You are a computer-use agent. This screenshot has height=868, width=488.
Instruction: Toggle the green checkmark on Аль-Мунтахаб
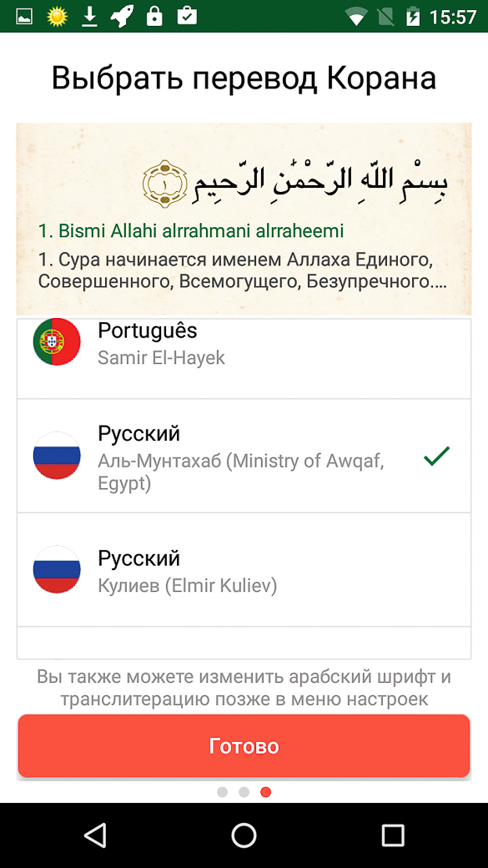click(436, 456)
